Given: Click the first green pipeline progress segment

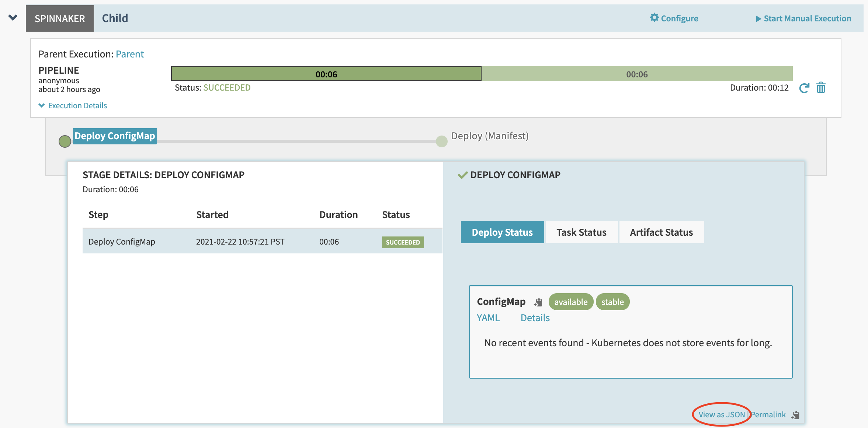Looking at the screenshot, I should pyautogui.click(x=326, y=73).
